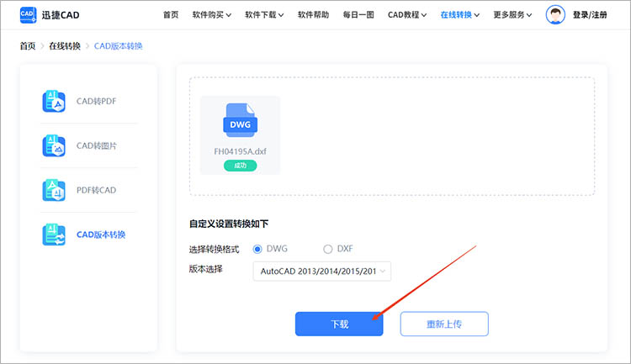Click the green 成功 status badge
This screenshot has width=631, height=364.
coord(241,166)
